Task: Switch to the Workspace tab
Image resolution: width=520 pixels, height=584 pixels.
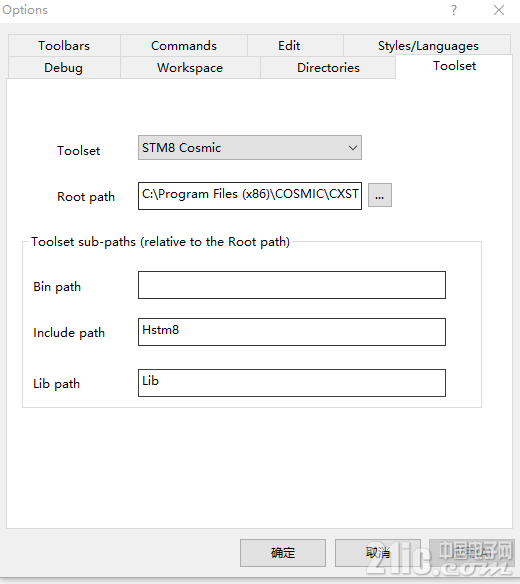Action: click(190, 67)
